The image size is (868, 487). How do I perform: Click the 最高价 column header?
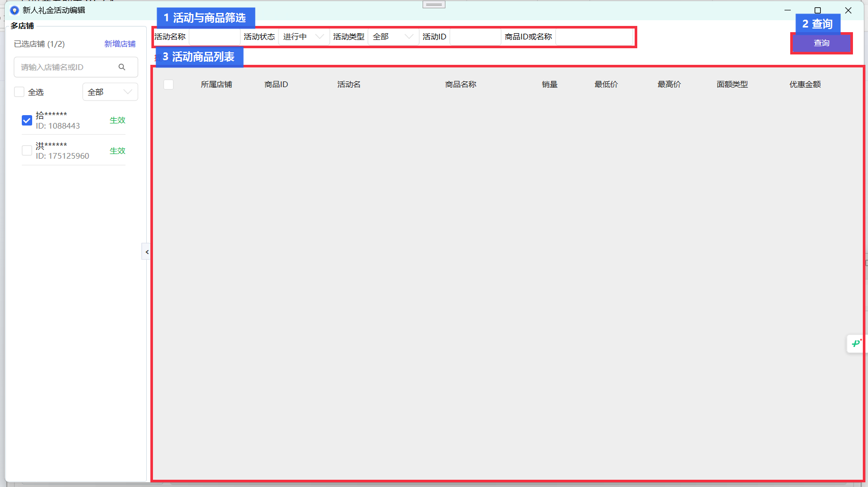[x=669, y=85]
